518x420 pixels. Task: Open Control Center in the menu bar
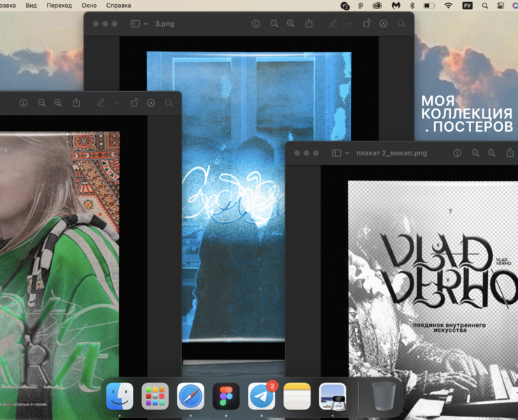point(501,5)
